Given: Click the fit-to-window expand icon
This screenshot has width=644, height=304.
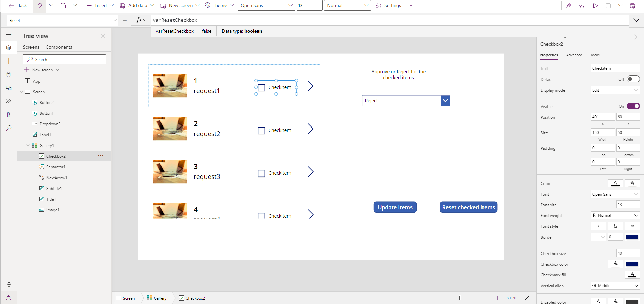Looking at the screenshot, I should click(x=527, y=298).
